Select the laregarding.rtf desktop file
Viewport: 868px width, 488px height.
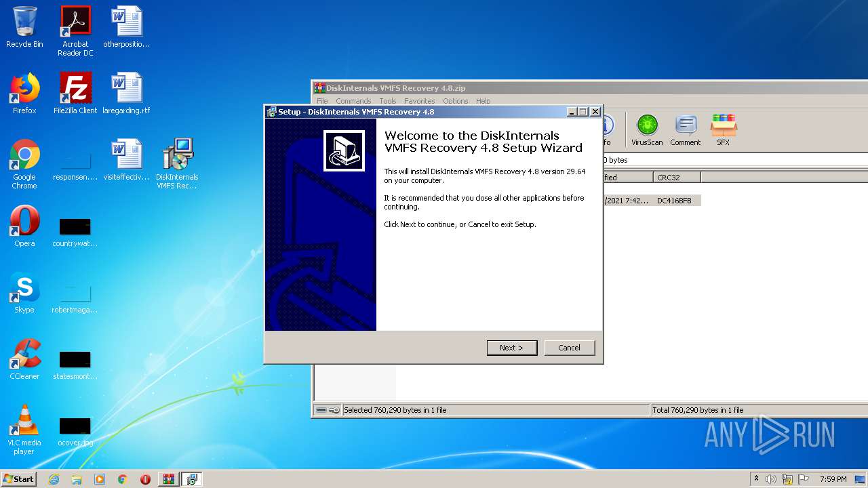pyautogui.click(x=127, y=94)
